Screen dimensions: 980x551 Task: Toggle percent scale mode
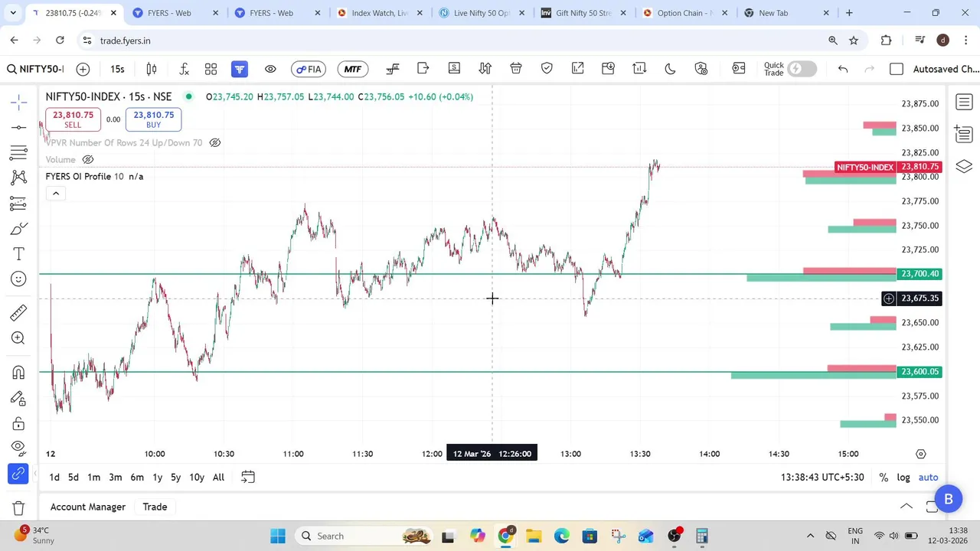884,478
